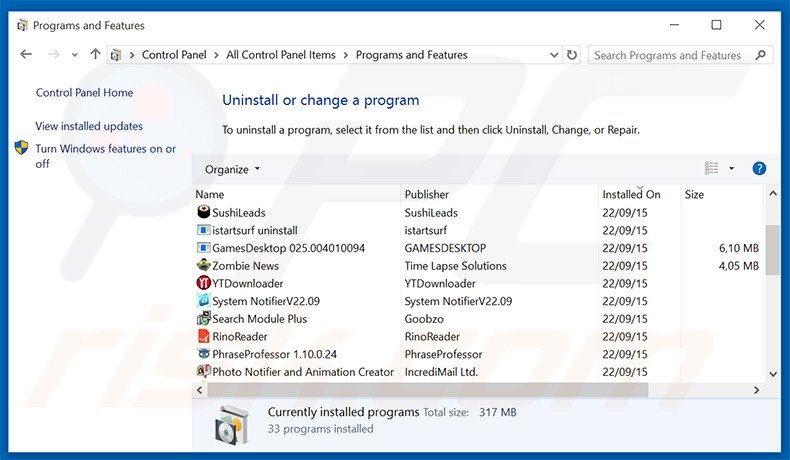Click the RinoReader icon

tap(204, 336)
